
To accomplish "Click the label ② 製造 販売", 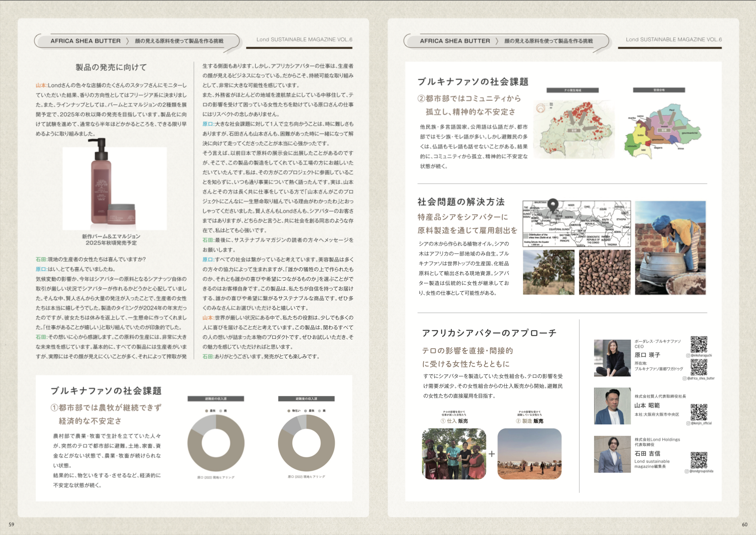I will [x=530, y=421].
